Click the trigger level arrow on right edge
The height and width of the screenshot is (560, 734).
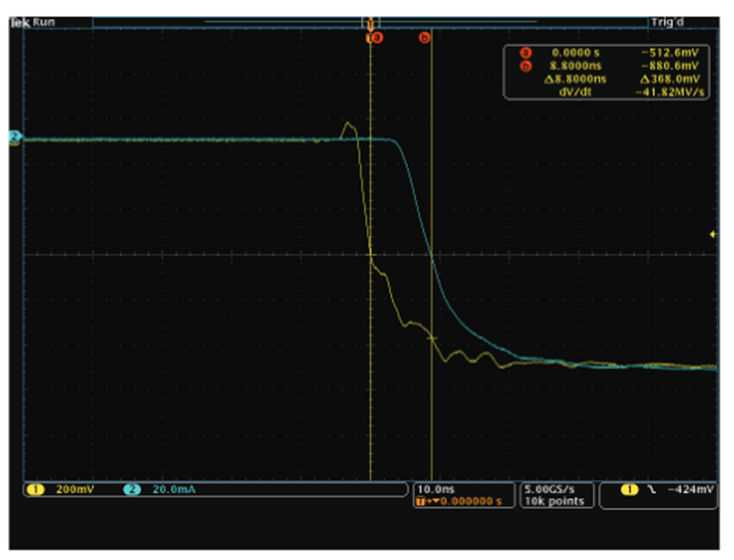click(712, 234)
